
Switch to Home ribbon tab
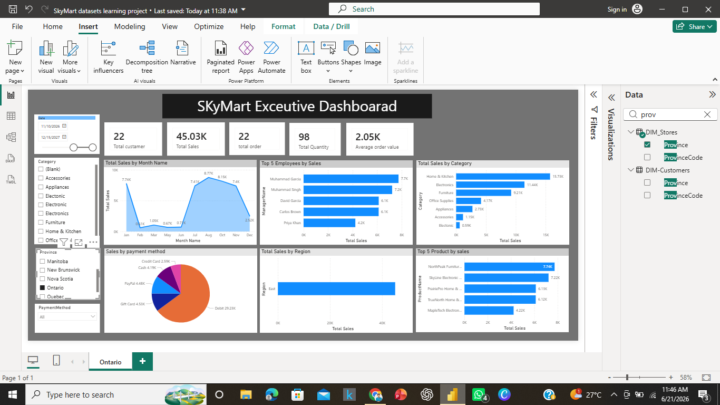52,27
